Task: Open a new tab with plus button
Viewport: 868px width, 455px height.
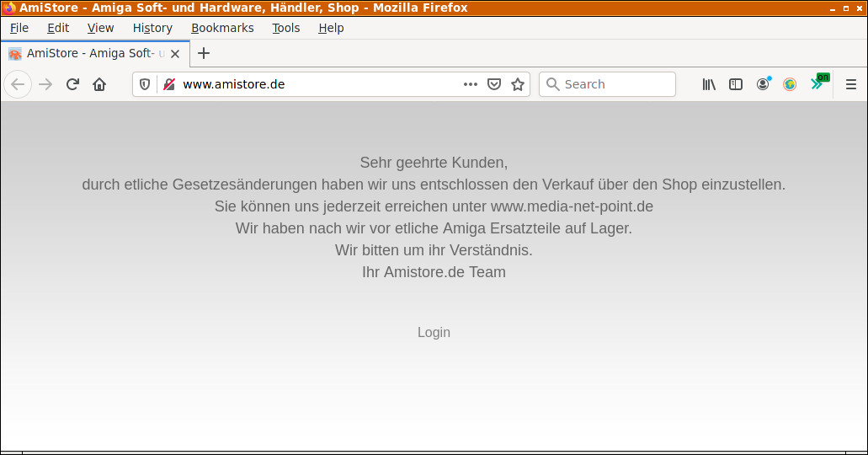Action: (204, 53)
